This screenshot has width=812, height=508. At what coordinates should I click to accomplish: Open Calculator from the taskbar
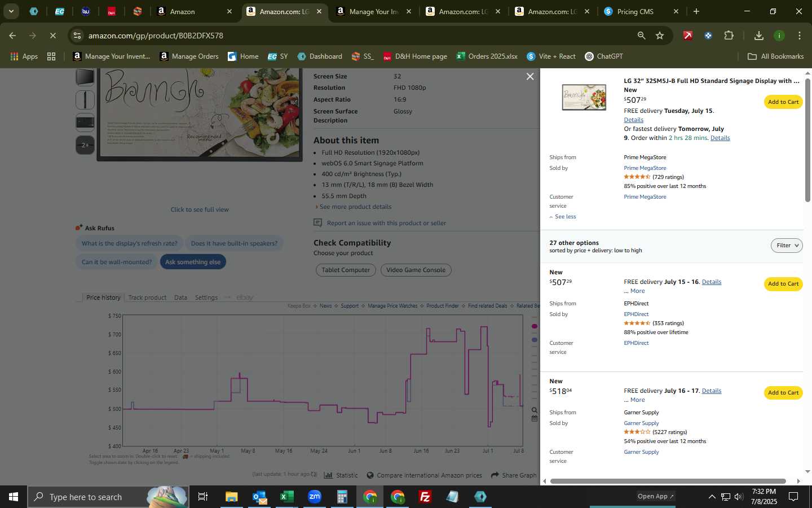point(342,497)
